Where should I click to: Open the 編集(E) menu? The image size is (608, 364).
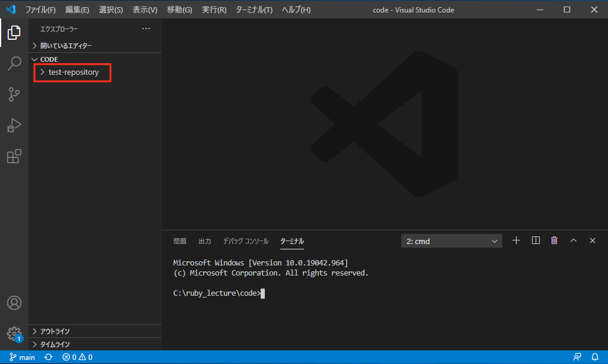(x=77, y=10)
